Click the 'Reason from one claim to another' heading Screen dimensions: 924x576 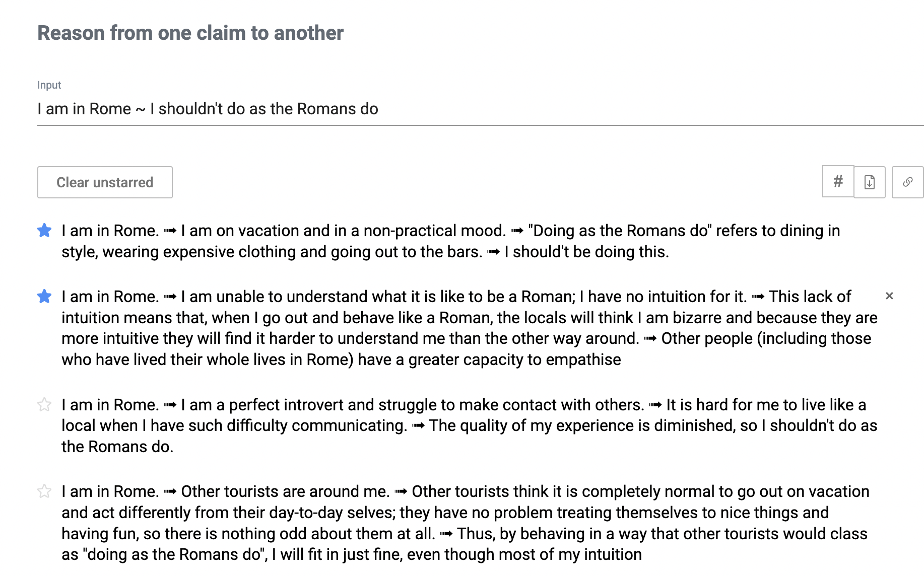(x=190, y=33)
